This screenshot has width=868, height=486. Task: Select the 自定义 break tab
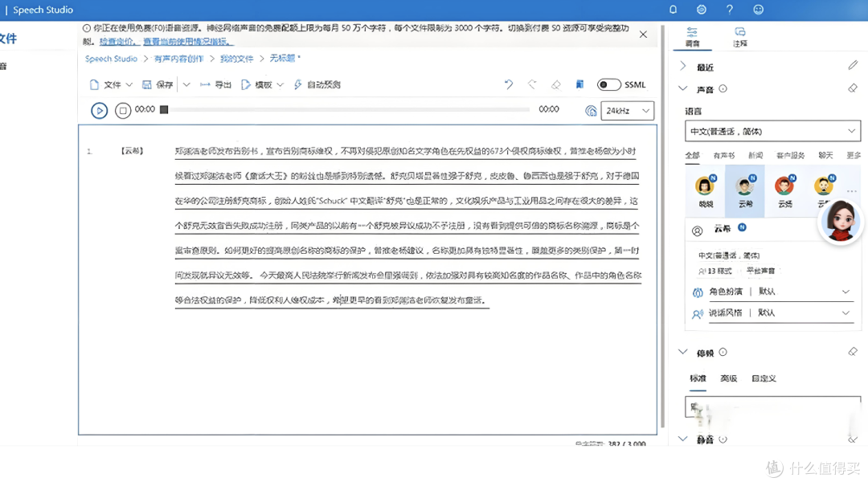pyautogui.click(x=764, y=378)
